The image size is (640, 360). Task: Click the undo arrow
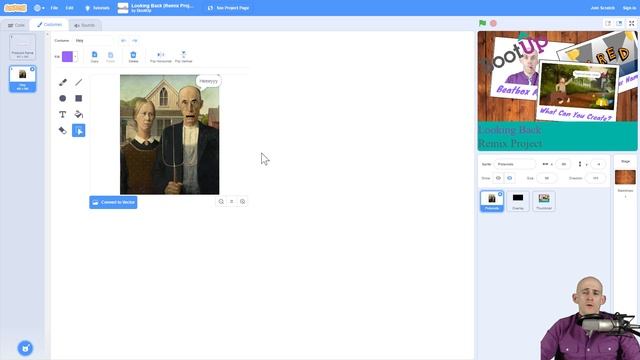123,40
